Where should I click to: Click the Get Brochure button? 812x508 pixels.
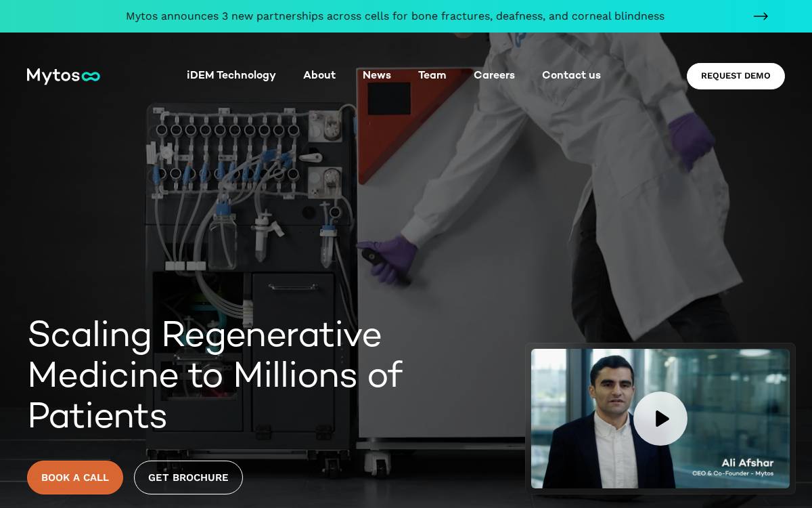(188, 478)
